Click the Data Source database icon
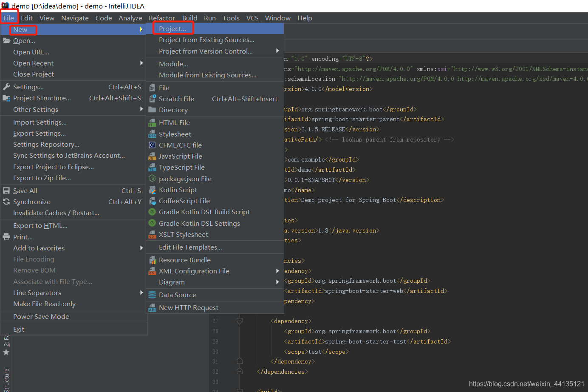The width and height of the screenshot is (588, 392). click(152, 295)
